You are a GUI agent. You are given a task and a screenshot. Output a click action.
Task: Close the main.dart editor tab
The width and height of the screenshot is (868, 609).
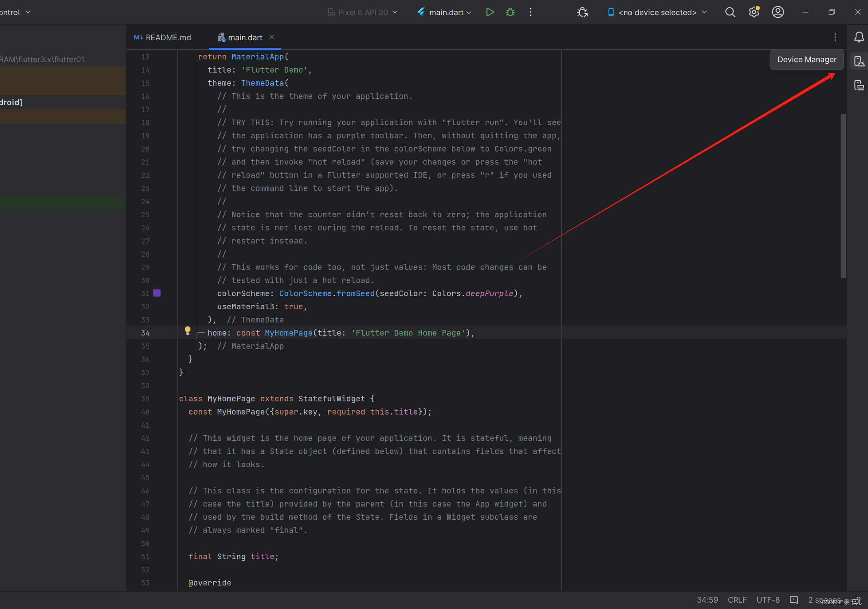click(272, 37)
